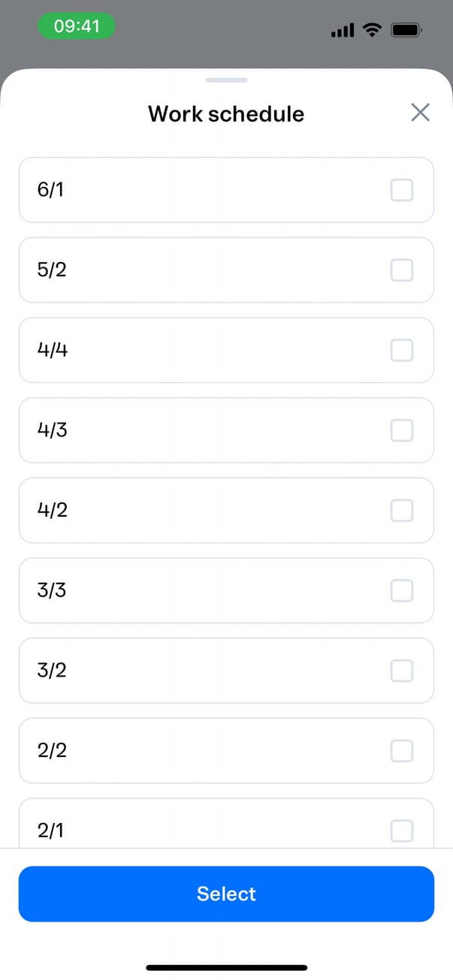Screen dimensions: 453x980
Task: Toggle the 4/2 schedule checkbox
Action: tap(402, 511)
